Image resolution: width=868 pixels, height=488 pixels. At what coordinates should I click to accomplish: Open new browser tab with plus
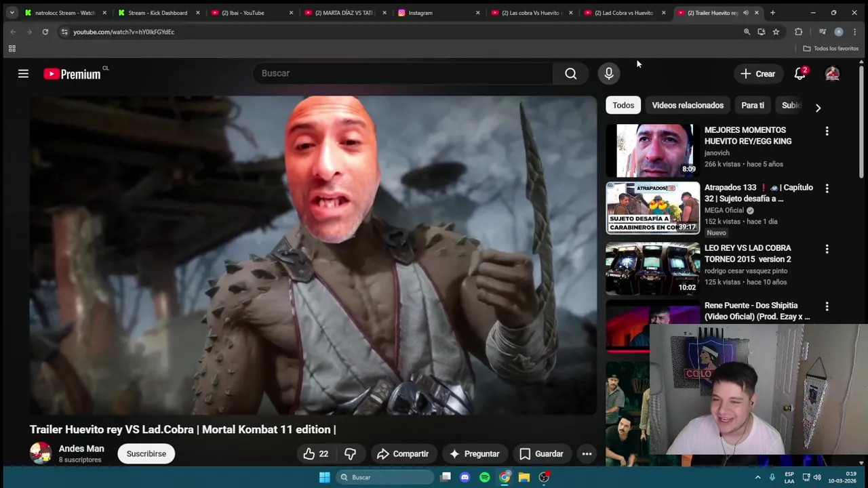click(772, 13)
